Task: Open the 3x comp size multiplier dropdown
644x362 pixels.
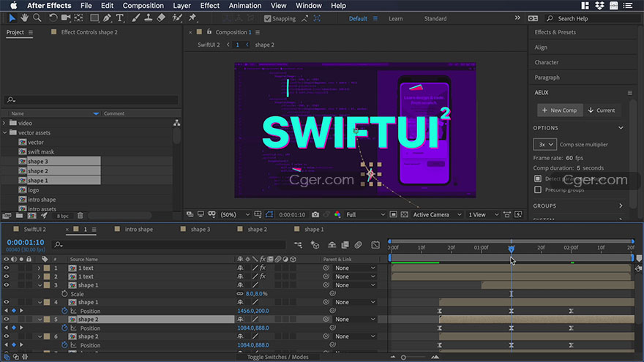Action: pos(545,145)
